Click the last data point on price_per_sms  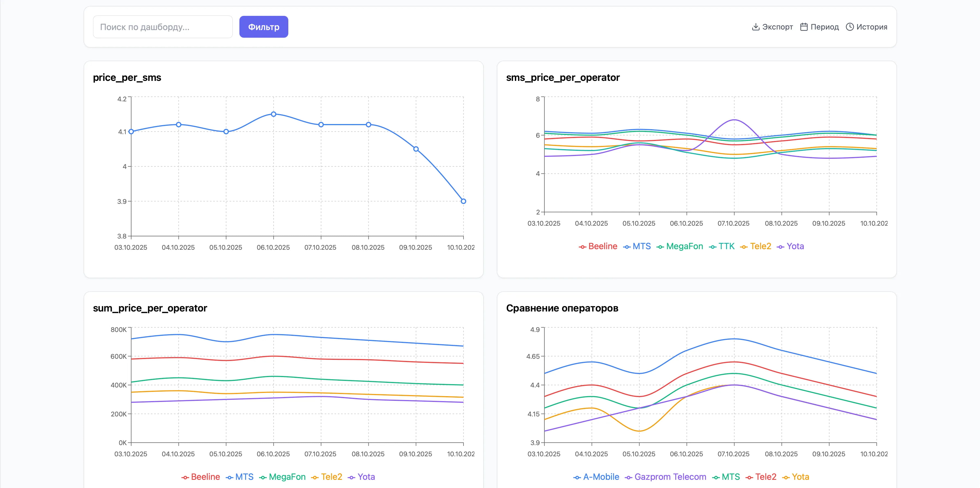pyautogui.click(x=463, y=201)
